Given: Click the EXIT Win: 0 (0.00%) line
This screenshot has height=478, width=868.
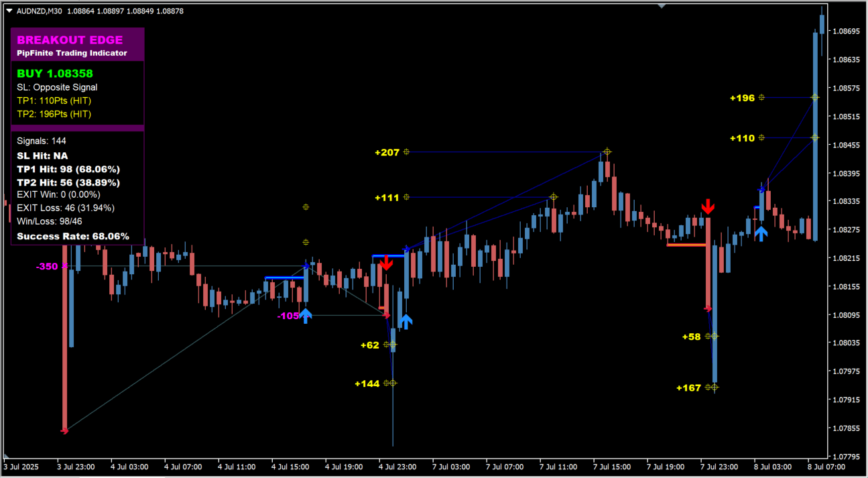Looking at the screenshot, I should (x=60, y=194).
